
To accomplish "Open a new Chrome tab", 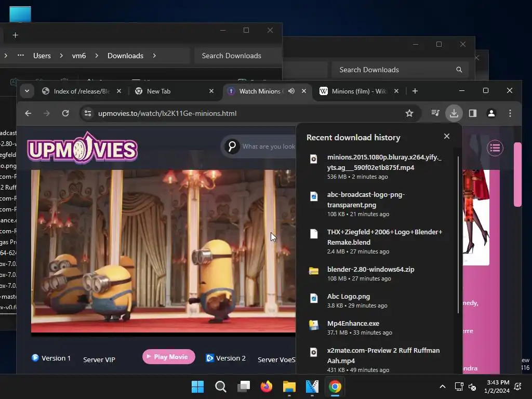I will (415, 91).
